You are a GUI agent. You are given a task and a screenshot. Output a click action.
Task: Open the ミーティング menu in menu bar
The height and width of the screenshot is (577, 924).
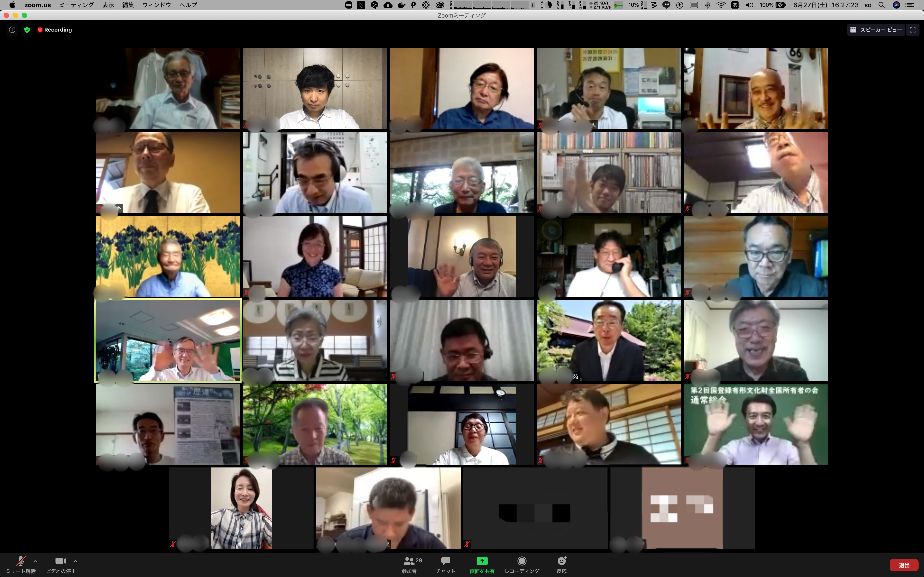[x=76, y=5]
